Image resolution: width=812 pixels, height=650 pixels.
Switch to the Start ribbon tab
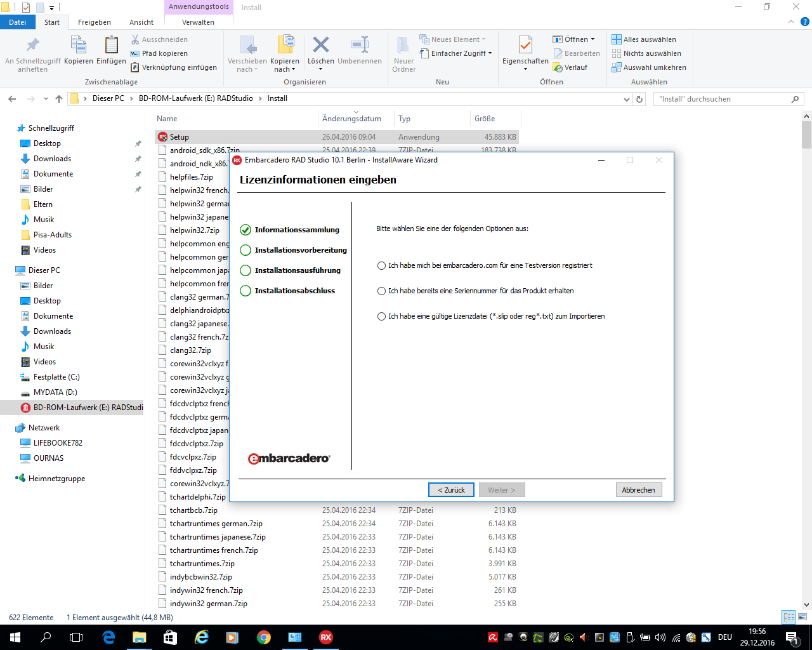[52, 22]
